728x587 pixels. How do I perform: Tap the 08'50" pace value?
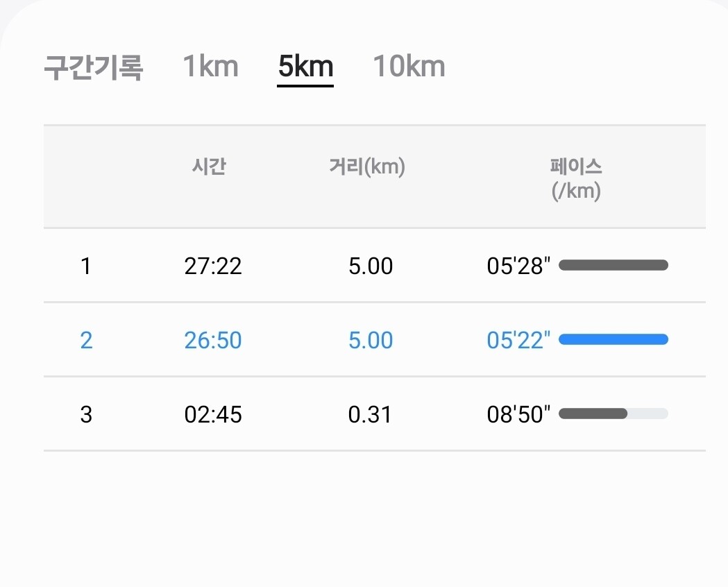[x=518, y=414]
